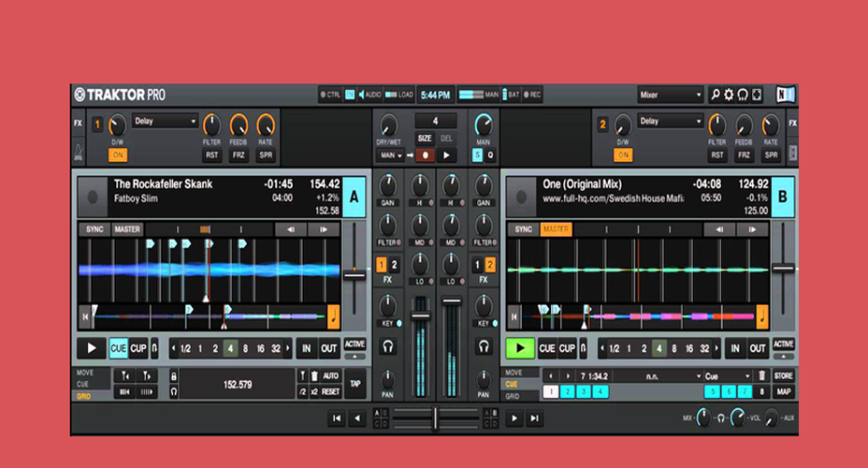
Task: Open the Mixer layout dropdown
Action: [671, 95]
